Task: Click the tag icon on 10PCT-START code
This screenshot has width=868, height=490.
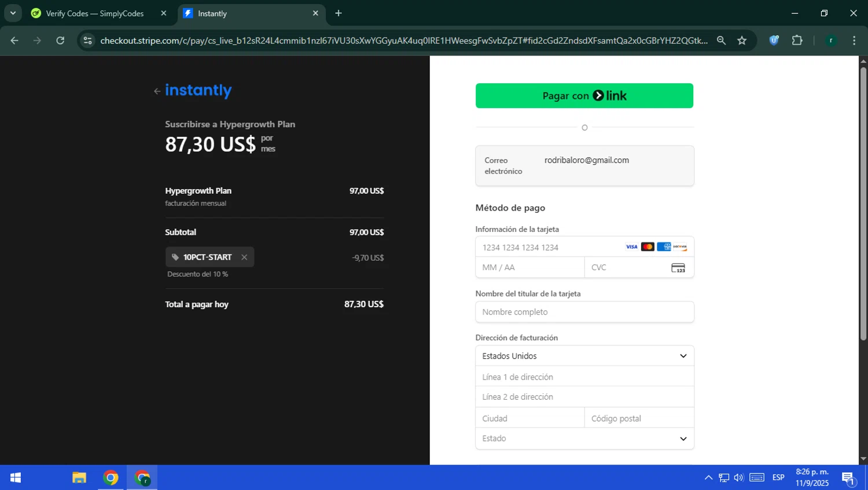Action: point(175,257)
